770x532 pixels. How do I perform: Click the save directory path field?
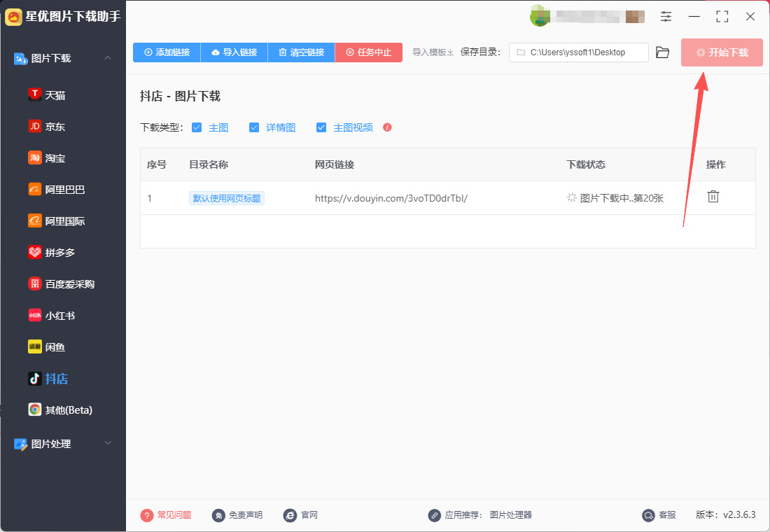(x=578, y=52)
